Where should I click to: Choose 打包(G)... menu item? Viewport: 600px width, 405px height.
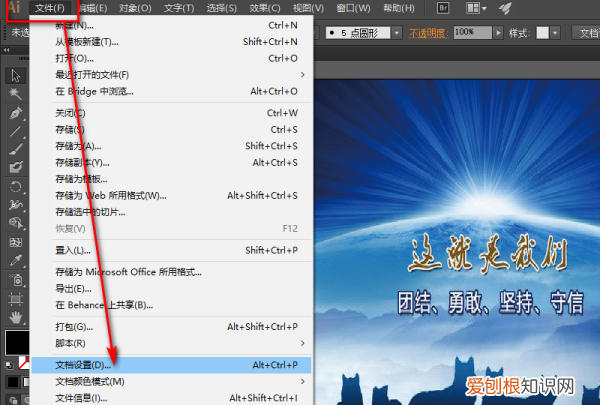(171, 327)
